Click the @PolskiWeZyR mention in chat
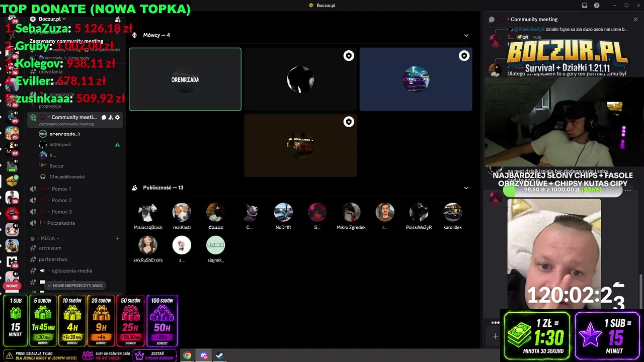The image size is (644, 362). 529,30
